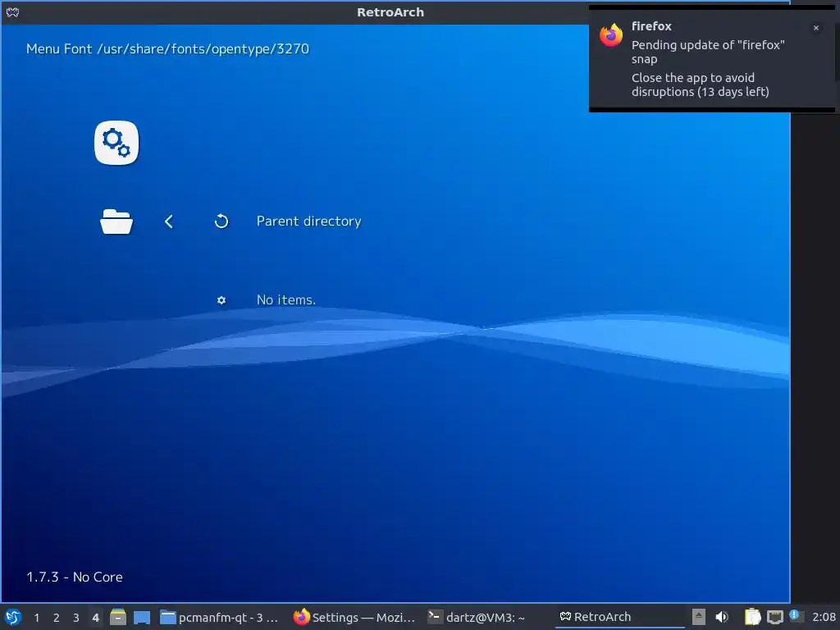
Task: Switch to workspace 4
Action: pyautogui.click(x=95, y=618)
